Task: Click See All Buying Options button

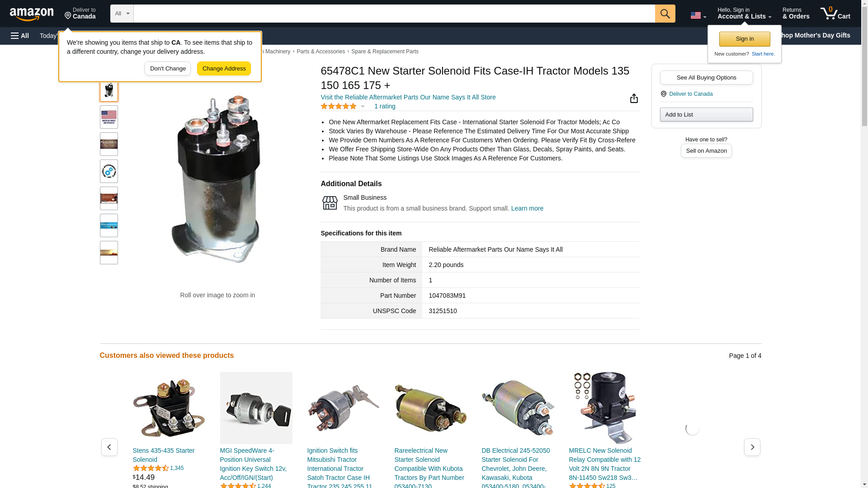Action: pyautogui.click(x=706, y=77)
